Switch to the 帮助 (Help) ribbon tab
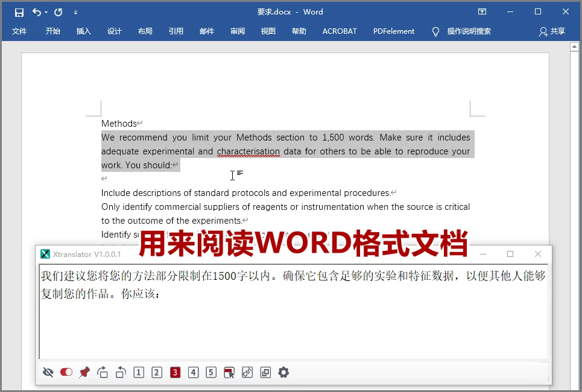The height and width of the screenshot is (392, 582). [299, 31]
